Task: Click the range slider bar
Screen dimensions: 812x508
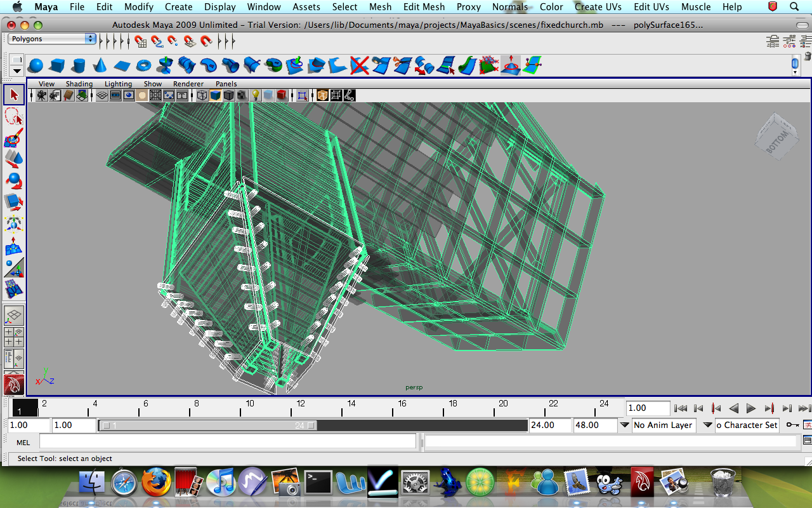Action: [x=207, y=425]
